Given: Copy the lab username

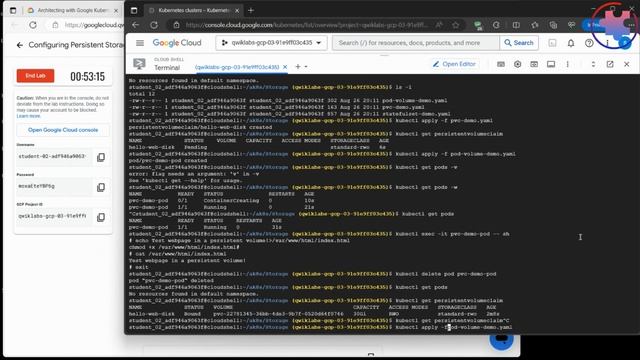Looking at the screenshot, I should (101, 157).
